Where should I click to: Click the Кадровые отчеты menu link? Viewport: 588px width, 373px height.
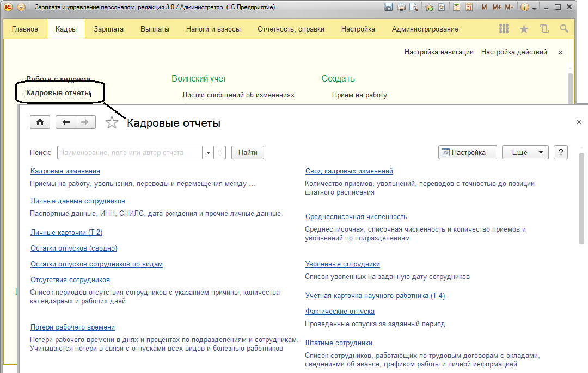click(58, 92)
